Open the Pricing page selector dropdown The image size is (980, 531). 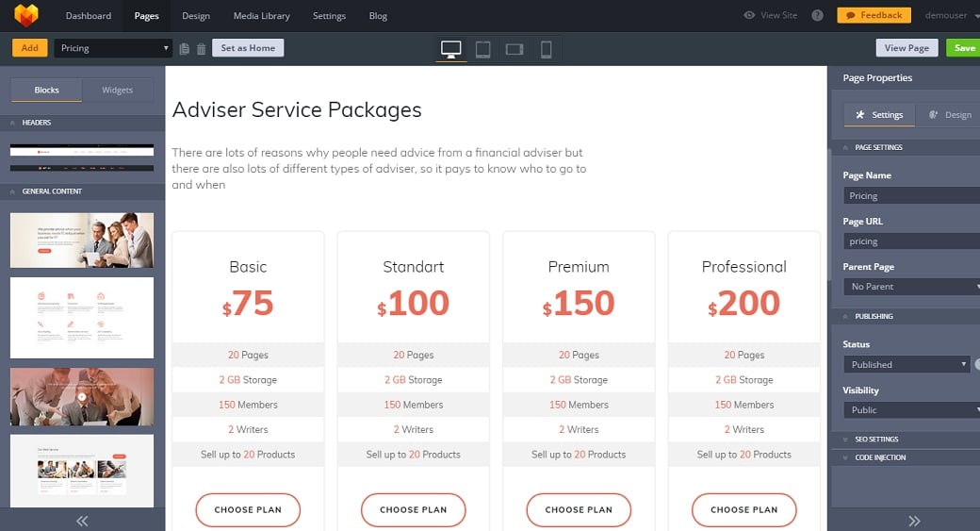(113, 48)
